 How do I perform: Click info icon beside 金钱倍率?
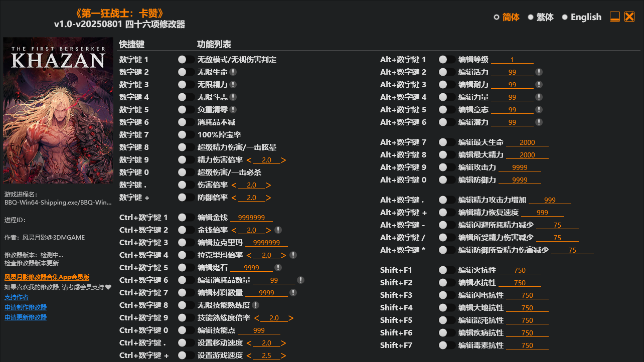click(278, 230)
